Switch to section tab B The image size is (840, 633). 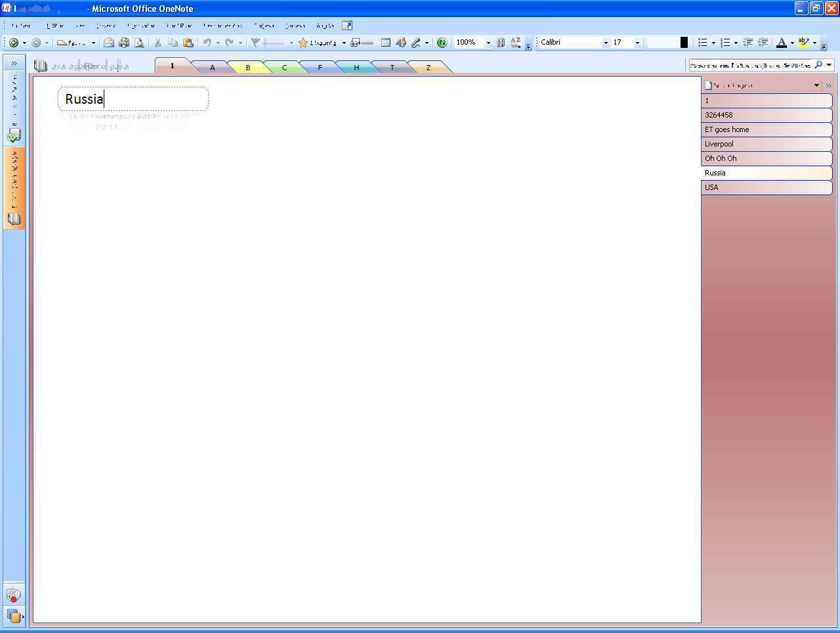click(x=248, y=67)
